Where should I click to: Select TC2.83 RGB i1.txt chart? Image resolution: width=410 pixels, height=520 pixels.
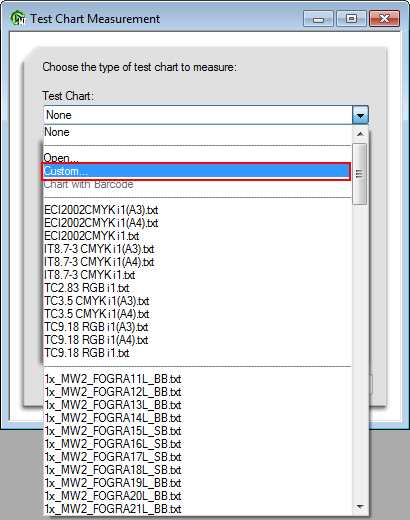[x=197, y=288]
